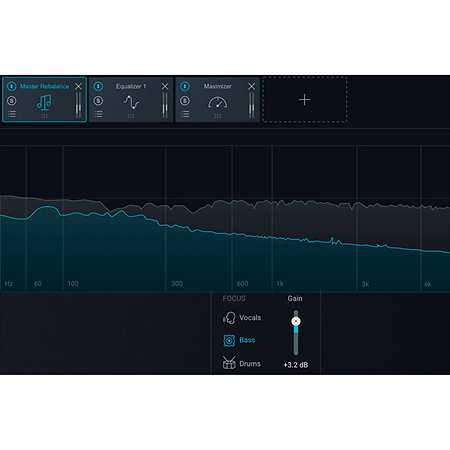Viewport: 450px width, 450px height.
Task: Open Maximizer presets list icon
Action: [x=185, y=114]
